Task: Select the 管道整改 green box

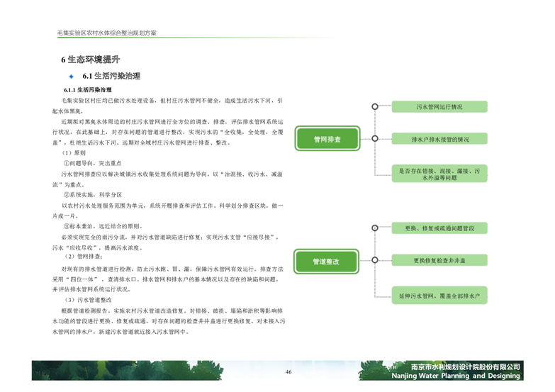Action: pyautogui.click(x=327, y=262)
